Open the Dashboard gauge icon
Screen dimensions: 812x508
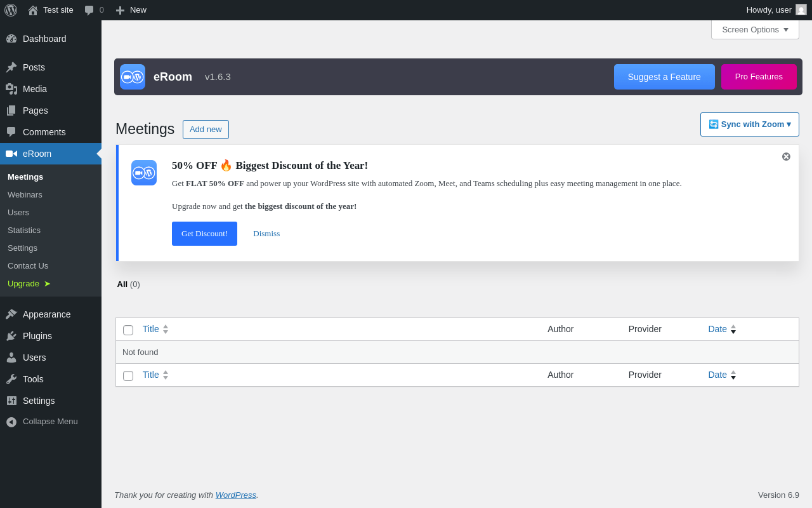(11, 39)
